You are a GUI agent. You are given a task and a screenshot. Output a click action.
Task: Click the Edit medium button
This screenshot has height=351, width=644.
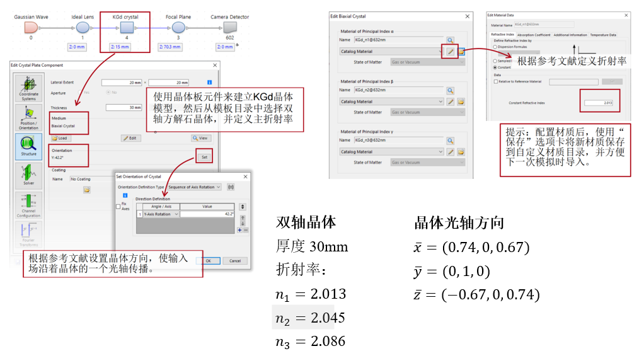click(130, 139)
